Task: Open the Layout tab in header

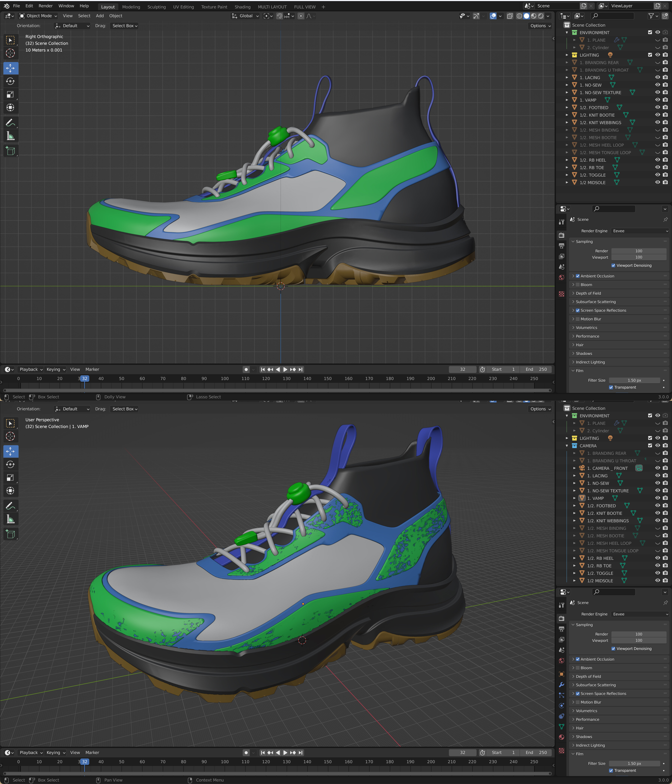Action: (x=107, y=6)
